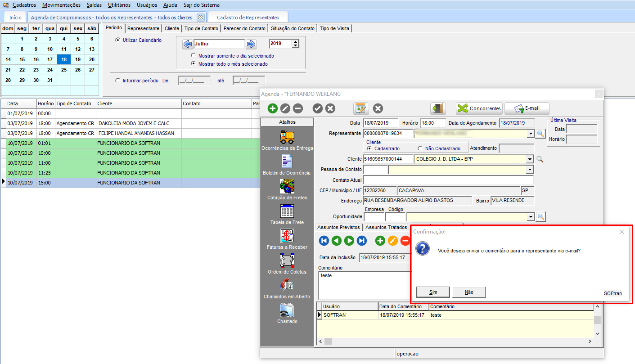The height and width of the screenshot is (364, 635).
Task: Expand the Cliente dropdown list
Action: (530, 159)
